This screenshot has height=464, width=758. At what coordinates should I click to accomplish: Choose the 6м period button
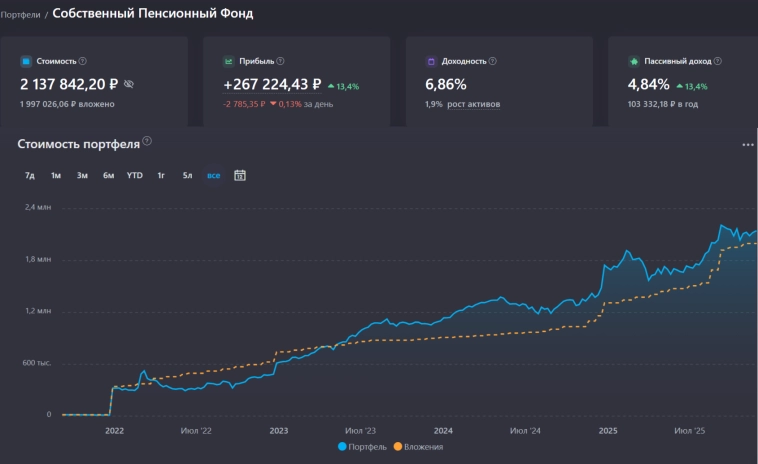pos(108,176)
